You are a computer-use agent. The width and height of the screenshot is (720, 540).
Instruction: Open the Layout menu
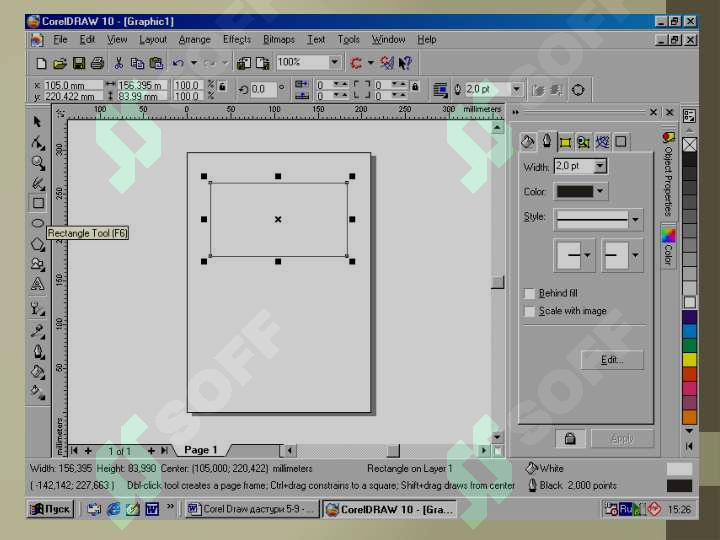[x=153, y=40]
